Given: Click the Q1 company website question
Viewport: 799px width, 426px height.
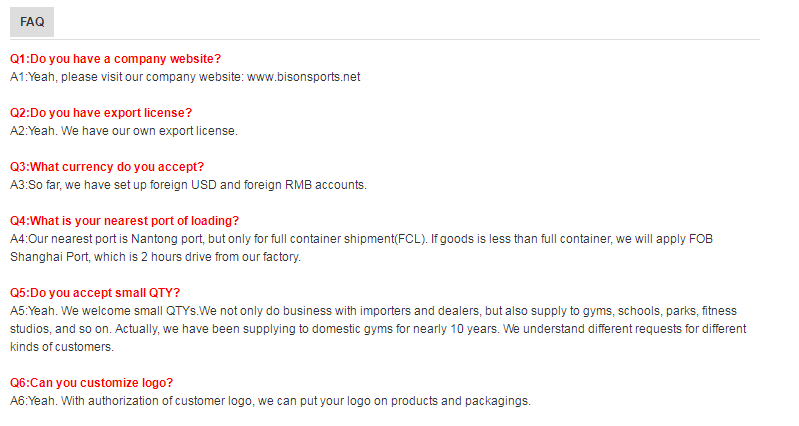Looking at the screenshot, I should pyautogui.click(x=116, y=59).
